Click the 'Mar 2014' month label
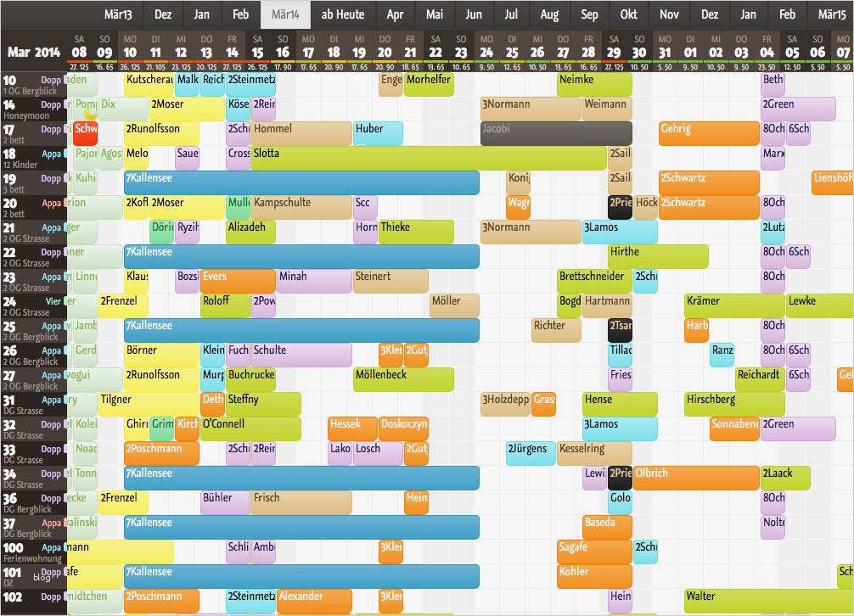854x616 pixels. (x=34, y=53)
